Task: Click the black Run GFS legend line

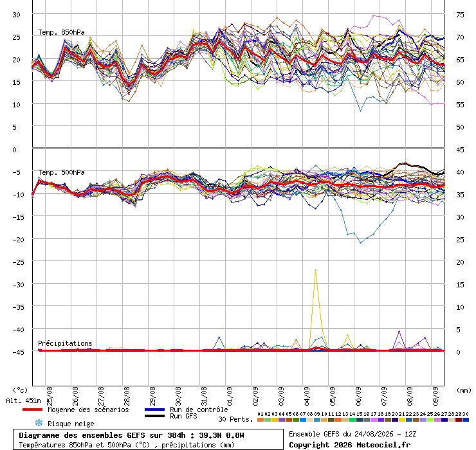Action: coord(154,416)
